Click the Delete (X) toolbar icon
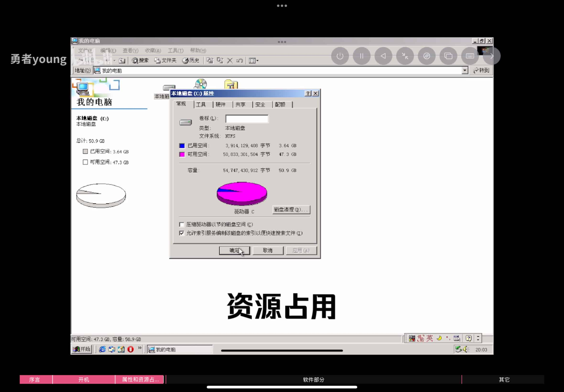This screenshot has width=564, height=392. coord(230,60)
